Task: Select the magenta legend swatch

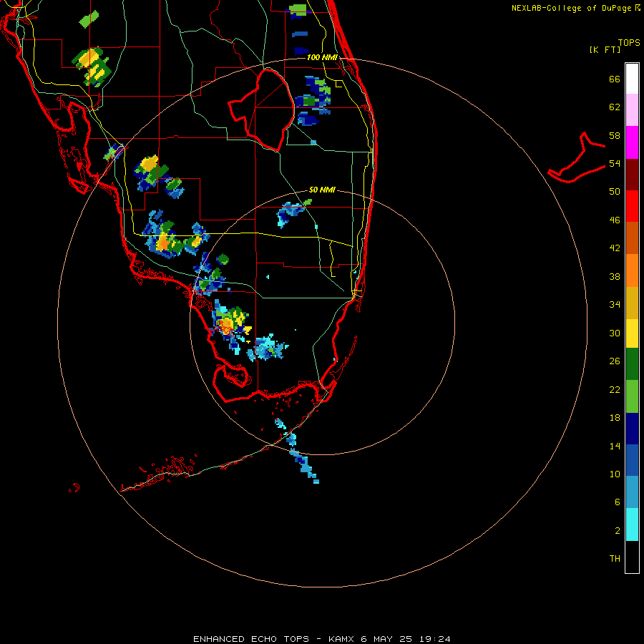Action: [632, 142]
